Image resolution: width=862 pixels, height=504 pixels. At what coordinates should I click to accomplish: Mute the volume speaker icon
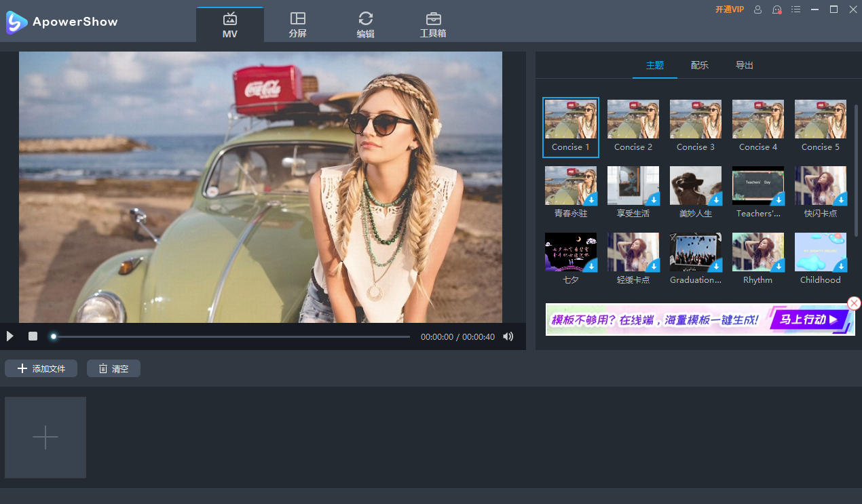pos(508,336)
